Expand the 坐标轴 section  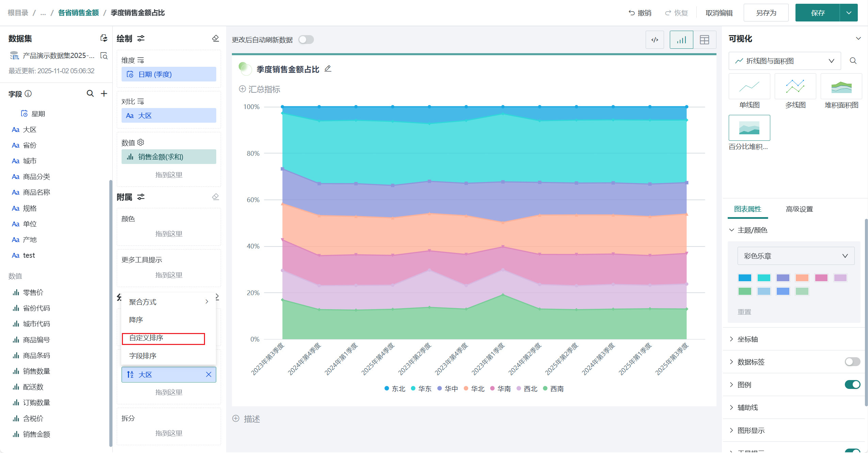(x=747, y=339)
